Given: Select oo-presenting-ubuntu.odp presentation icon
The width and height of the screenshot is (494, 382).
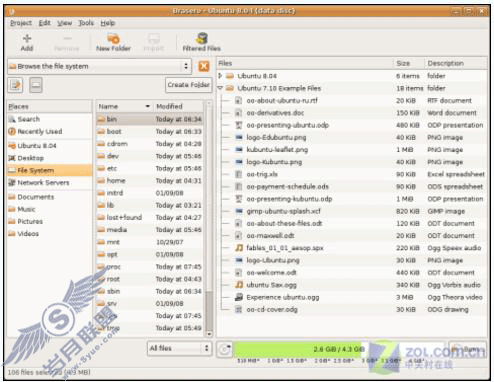Looking at the screenshot, I should pos(238,125).
